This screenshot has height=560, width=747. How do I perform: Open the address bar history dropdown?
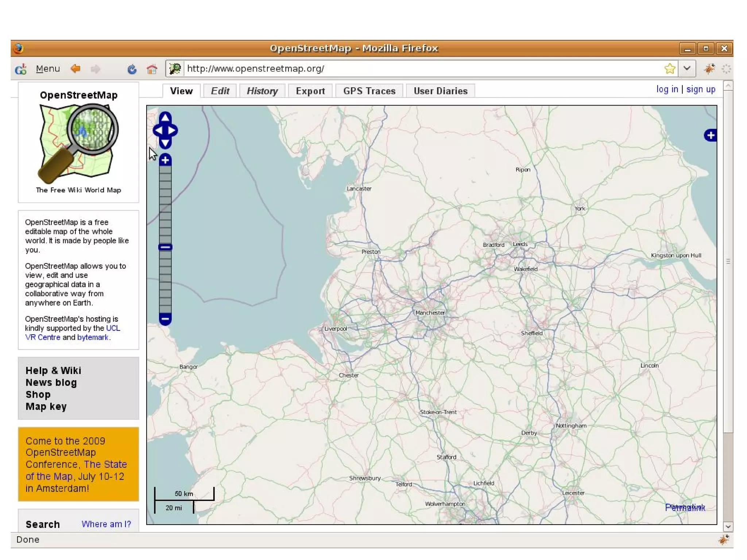687,69
